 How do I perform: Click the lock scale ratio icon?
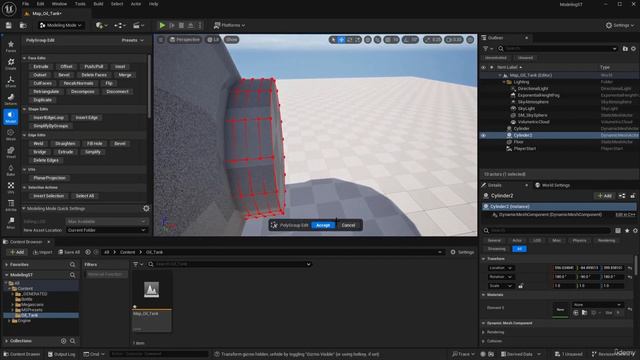point(520,286)
